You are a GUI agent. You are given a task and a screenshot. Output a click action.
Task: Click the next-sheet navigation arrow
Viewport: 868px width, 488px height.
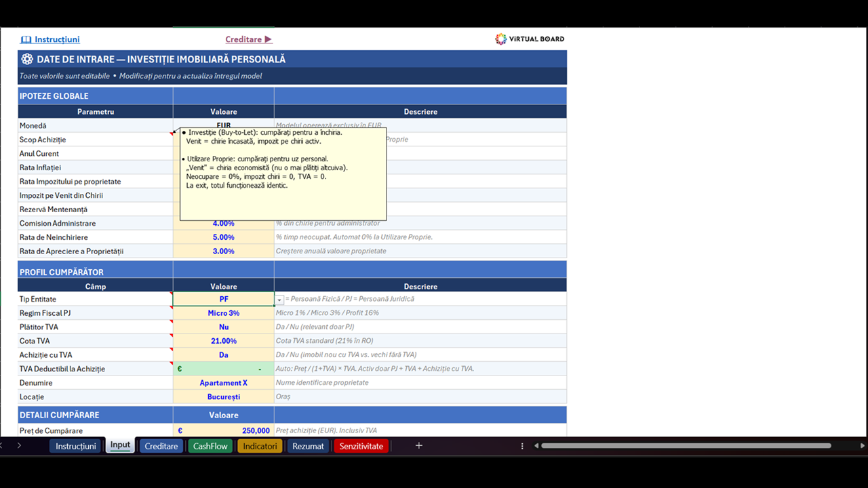tap(19, 445)
